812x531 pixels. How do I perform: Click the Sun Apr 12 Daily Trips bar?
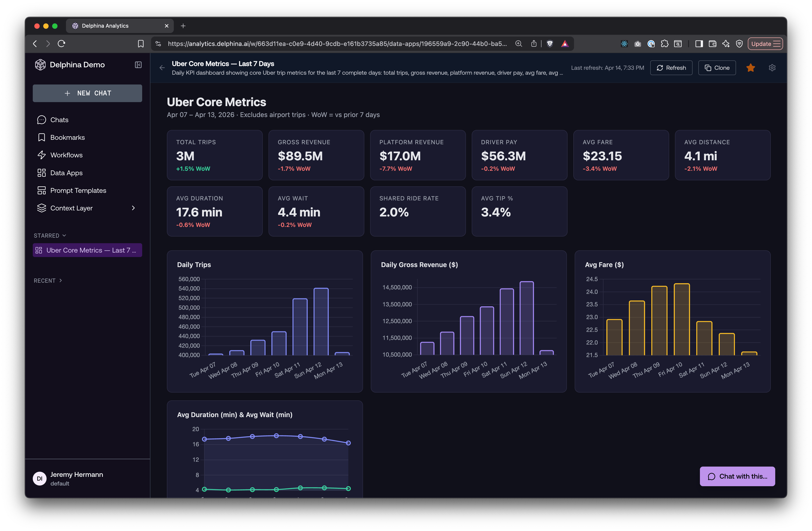321,322
